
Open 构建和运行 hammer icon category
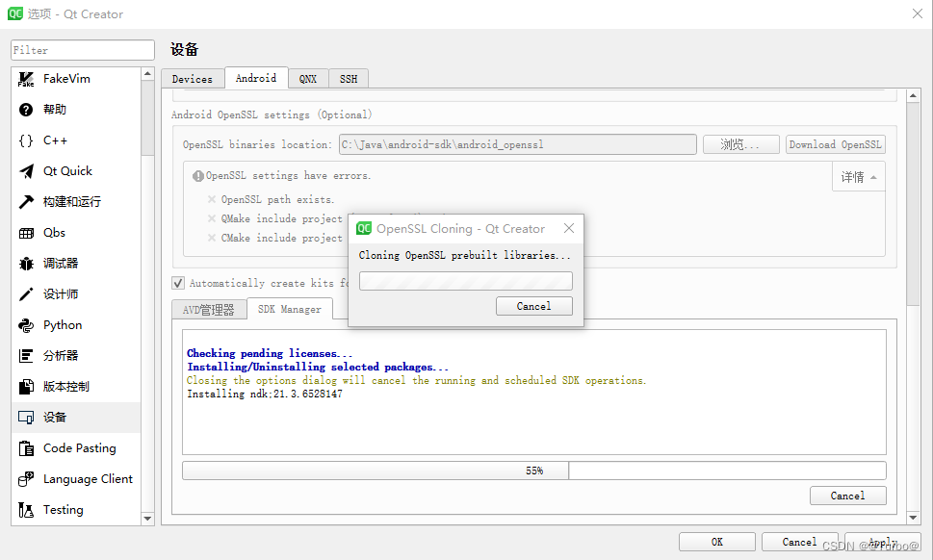pyautogui.click(x=26, y=202)
